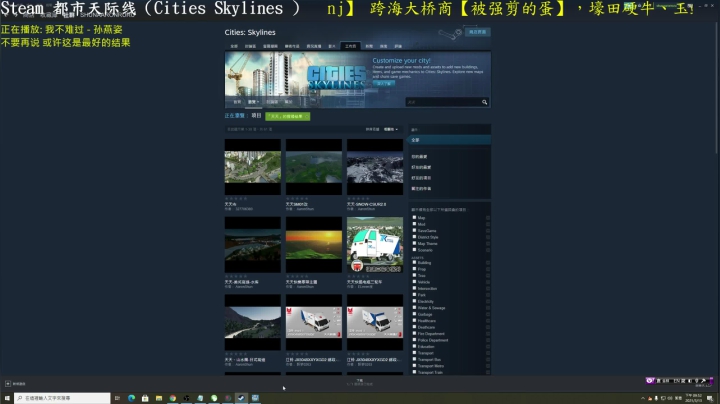
Task: Switch to Steam taskbar icon
Action: 241,398
